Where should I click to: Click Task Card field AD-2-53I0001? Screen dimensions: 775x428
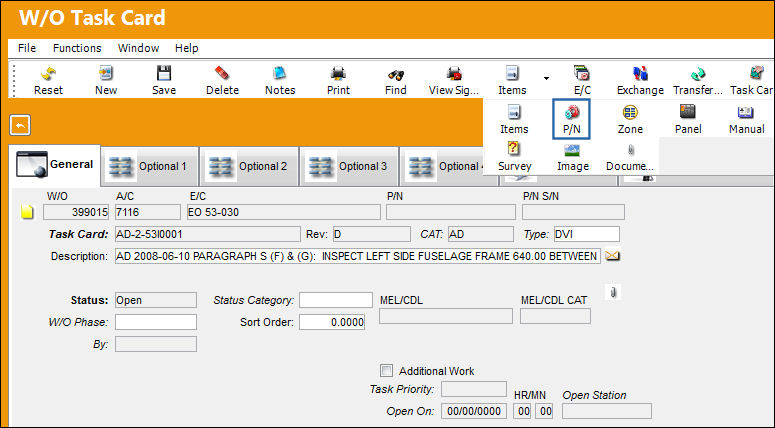[x=208, y=234]
